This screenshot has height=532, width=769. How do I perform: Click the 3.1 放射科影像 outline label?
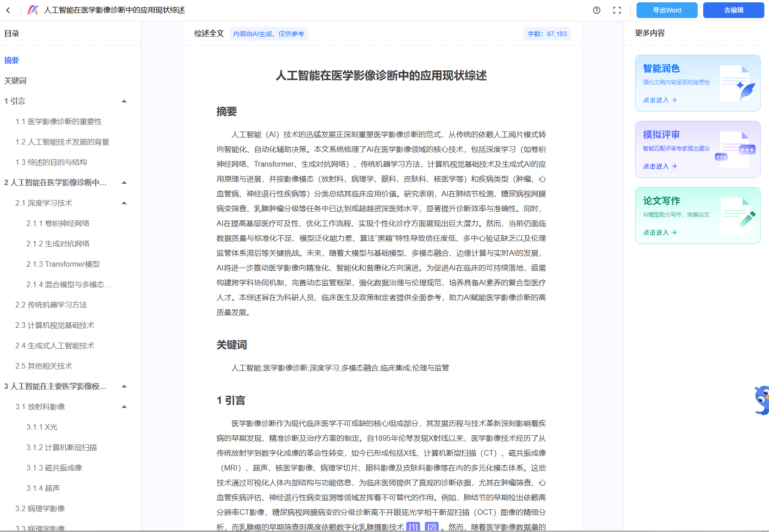click(40, 407)
